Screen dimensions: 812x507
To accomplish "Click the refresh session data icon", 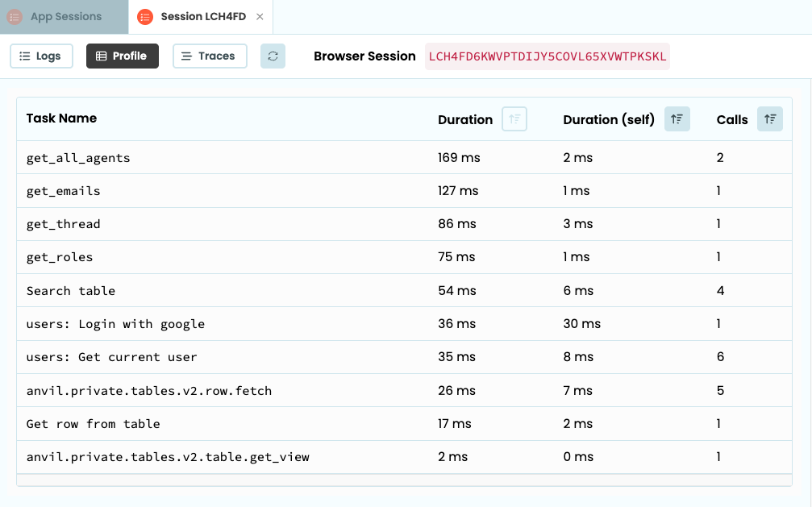I will point(273,56).
